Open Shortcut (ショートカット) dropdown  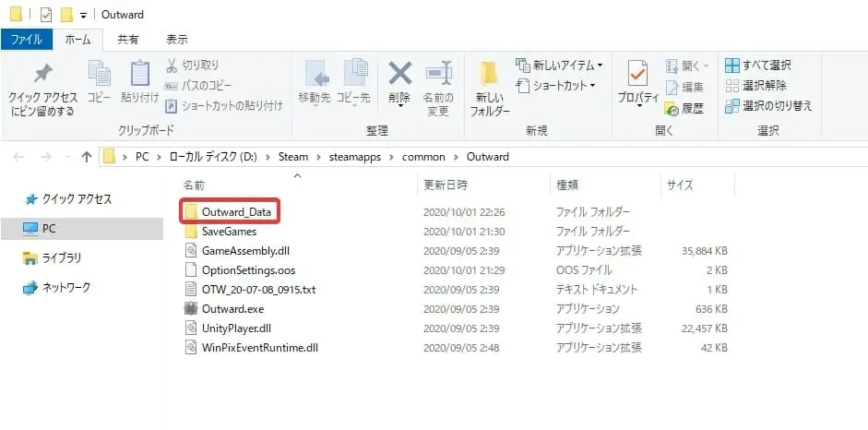(556, 85)
